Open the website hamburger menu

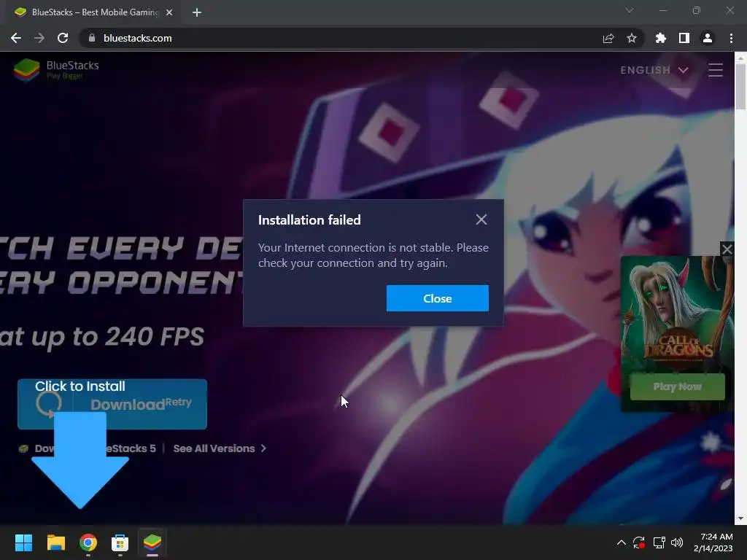(x=716, y=70)
